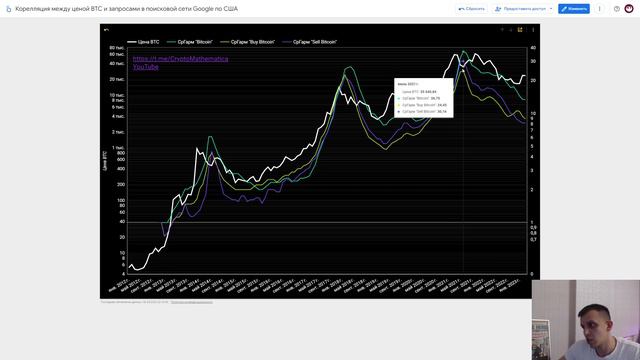This screenshot has height=360, width=640.
Task: Open the Looker Studio logo home icon
Action: 8,9
